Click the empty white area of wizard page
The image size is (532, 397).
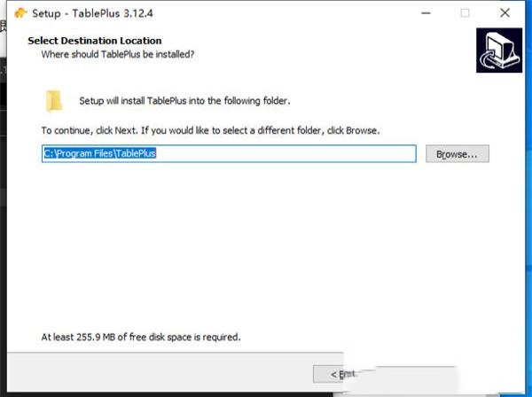pos(266,248)
